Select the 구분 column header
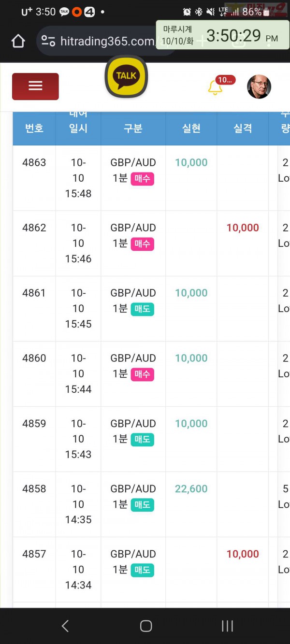Image resolution: width=290 pixels, height=644 pixels. tap(133, 129)
